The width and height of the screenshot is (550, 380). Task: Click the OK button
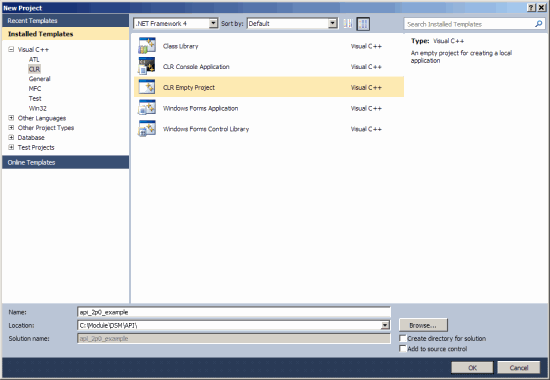tap(472, 368)
